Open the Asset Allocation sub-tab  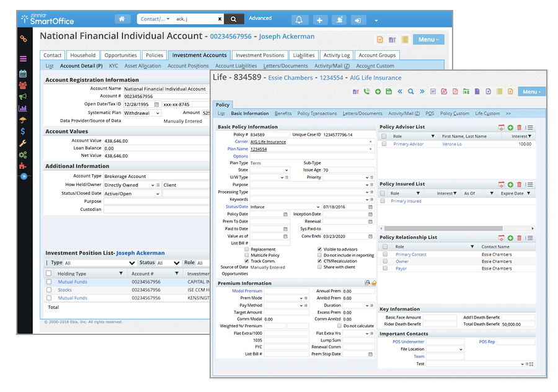click(143, 66)
